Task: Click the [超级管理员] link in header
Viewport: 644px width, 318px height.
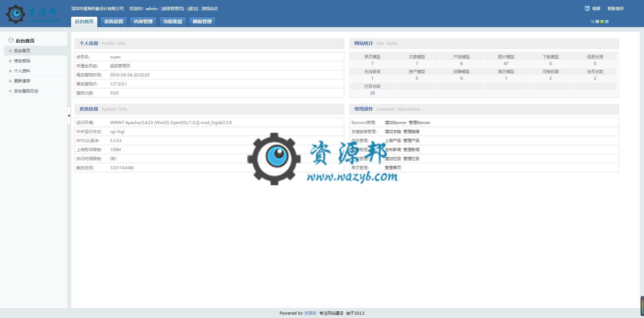Action: click(x=172, y=9)
